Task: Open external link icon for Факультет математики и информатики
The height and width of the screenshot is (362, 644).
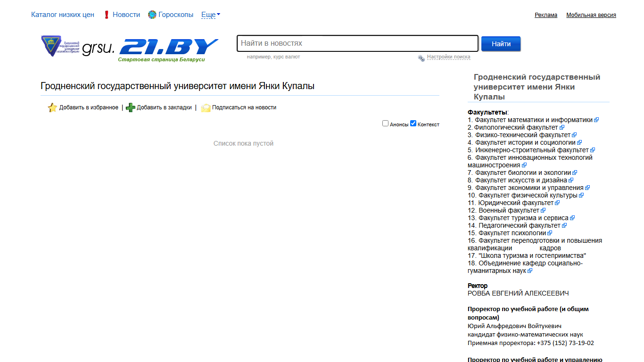Action: (596, 120)
